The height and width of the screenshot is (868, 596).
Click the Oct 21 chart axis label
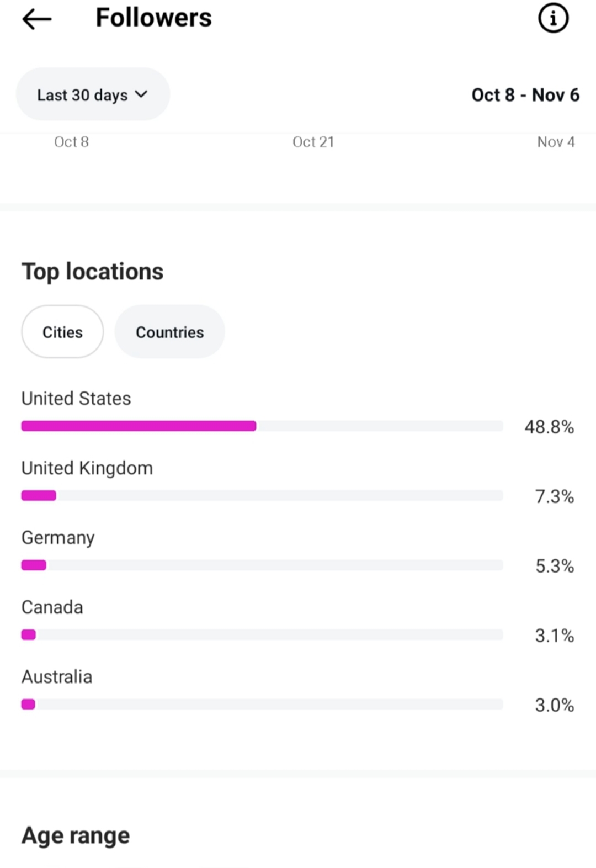(x=313, y=142)
